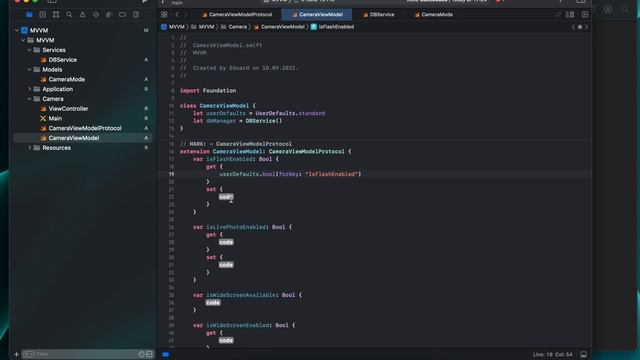Add editor on right

[585, 15]
